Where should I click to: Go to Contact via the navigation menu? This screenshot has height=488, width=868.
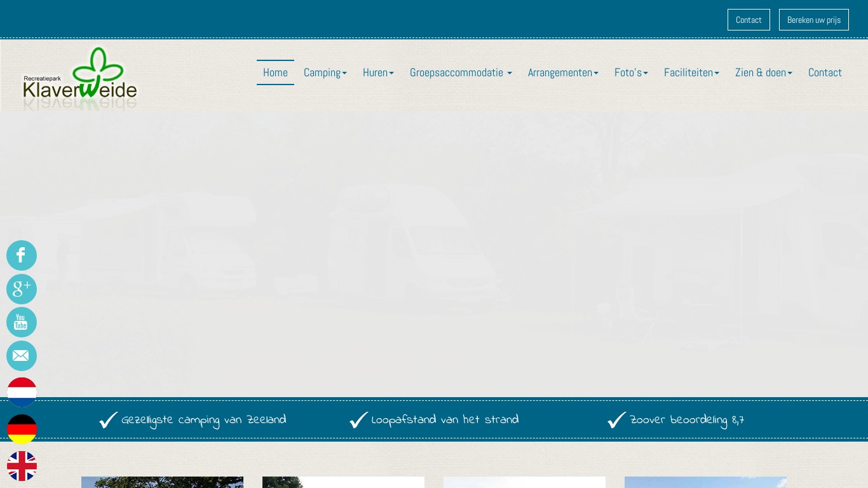[825, 72]
